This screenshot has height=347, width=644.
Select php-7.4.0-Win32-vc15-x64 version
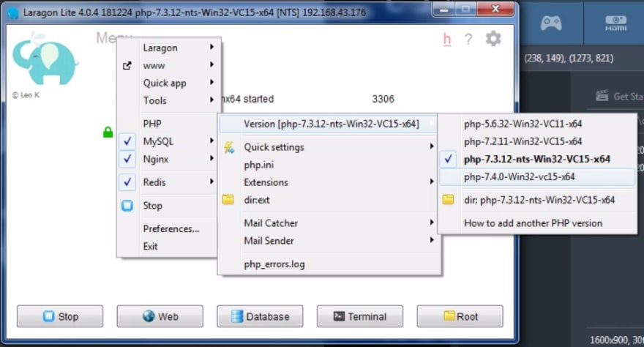click(537, 176)
